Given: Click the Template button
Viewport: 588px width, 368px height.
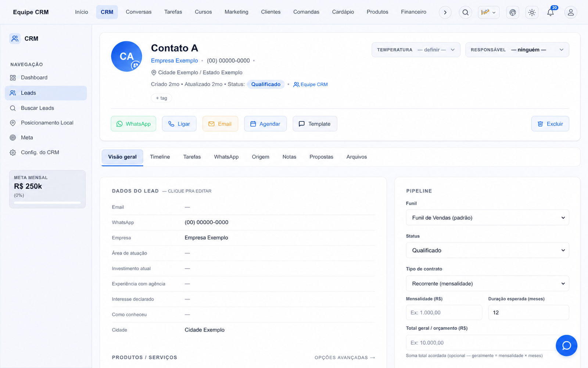Looking at the screenshot, I should pyautogui.click(x=315, y=124).
